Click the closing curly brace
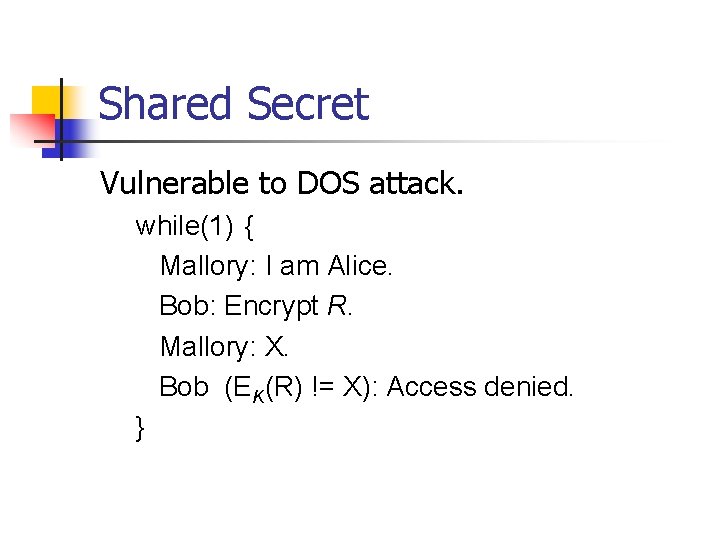 (x=140, y=427)
